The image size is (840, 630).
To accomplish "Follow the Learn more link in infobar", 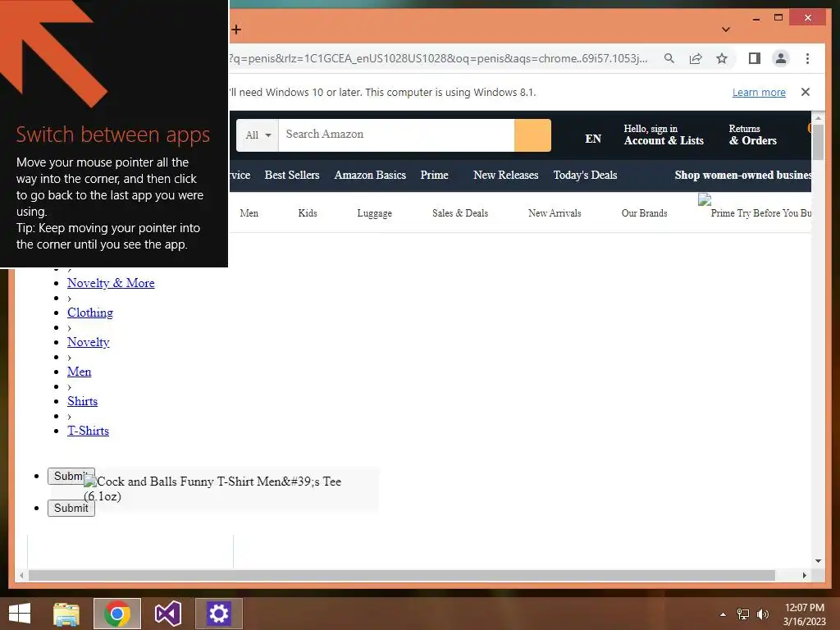I will coord(759,92).
